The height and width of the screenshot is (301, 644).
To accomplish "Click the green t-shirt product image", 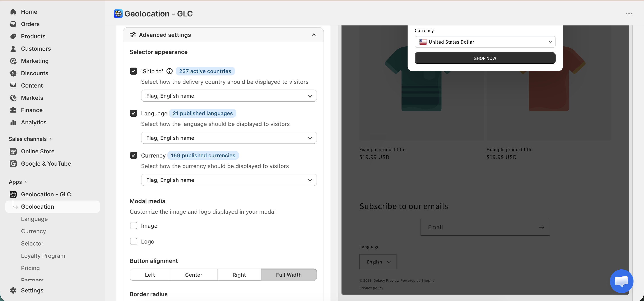I will click(x=421, y=83).
